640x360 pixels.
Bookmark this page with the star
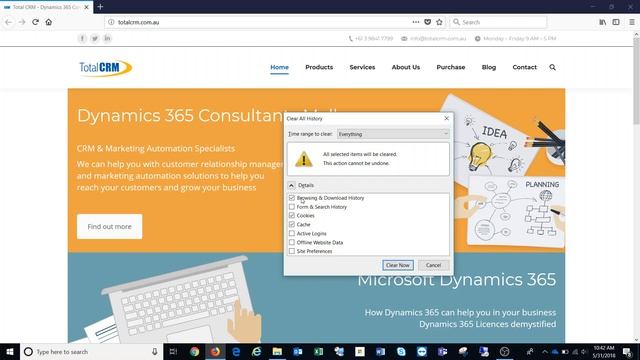(x=439, y=22)
